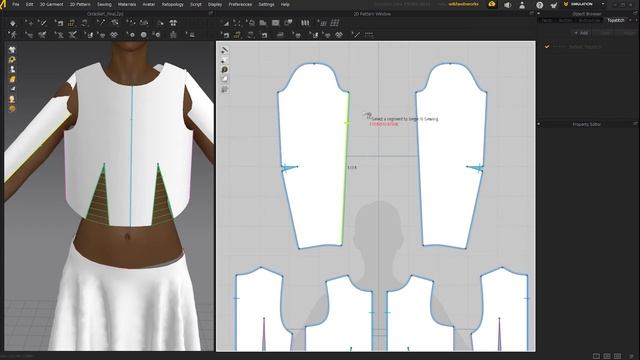Undock the Object Browser panel
640x360 pixels.
[x=635, y=13]
